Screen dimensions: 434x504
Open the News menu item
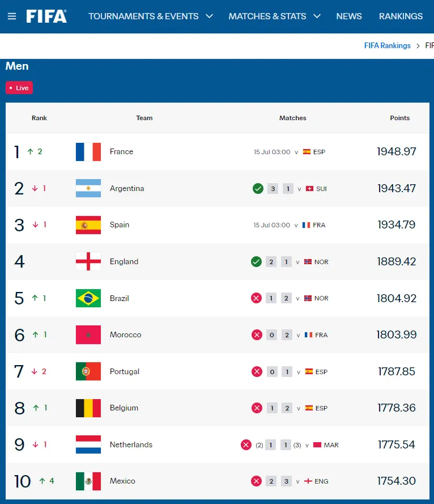[x=349, y=16]
